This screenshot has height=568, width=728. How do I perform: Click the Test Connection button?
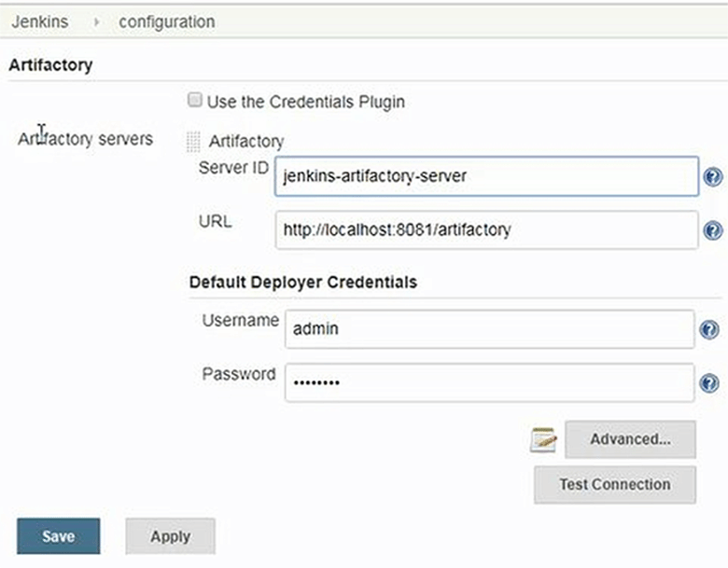click(615, 484)
